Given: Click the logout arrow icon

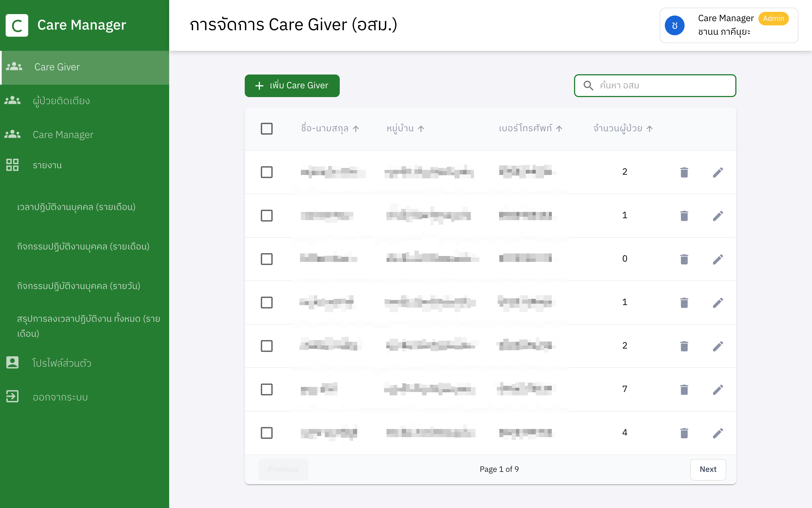Looking at the screenshot, I should 12,397.
